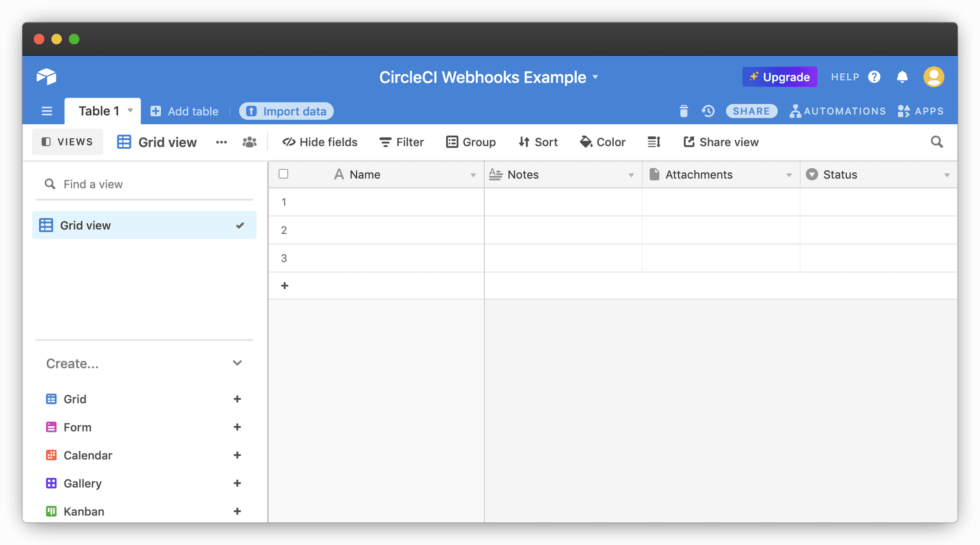The image size is (980, 545).
Task: Add a new Kanban view plus
Action: tap(237, 511)
